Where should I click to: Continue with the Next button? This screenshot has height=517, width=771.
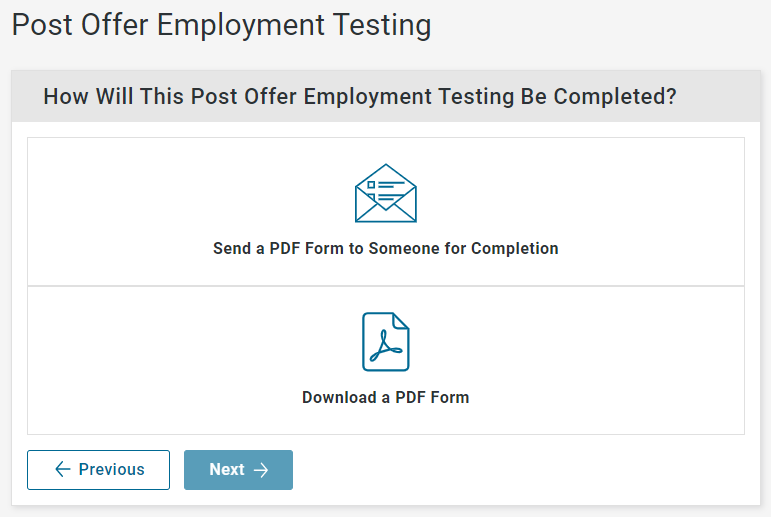point(238,470)
